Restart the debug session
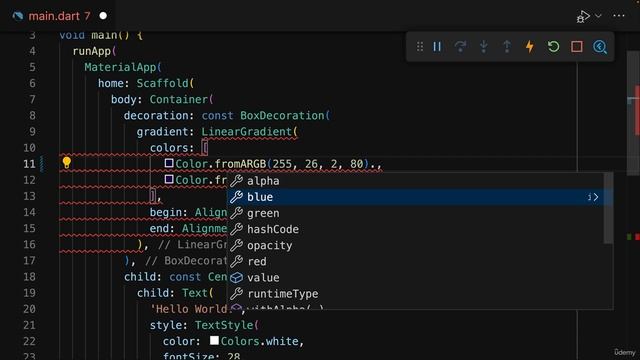Image resolution: width=640 pixels, height=360 pixels. pyautogui.click(x=553, y=47)
